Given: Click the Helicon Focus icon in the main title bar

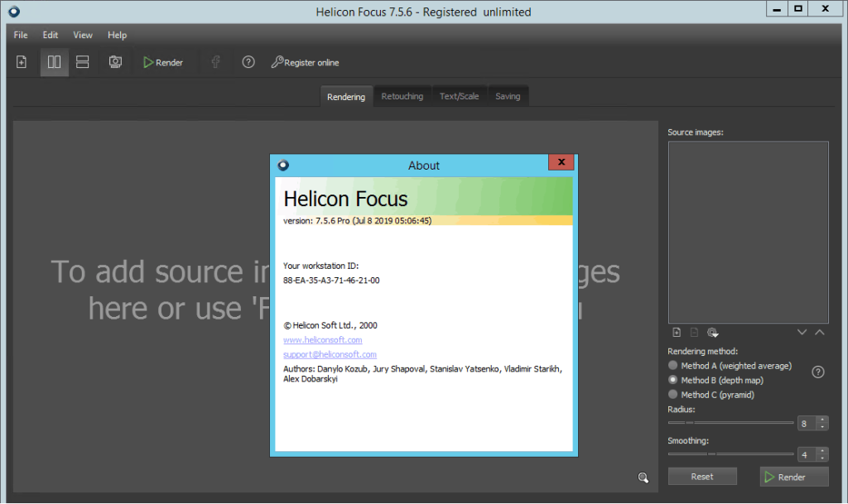Looking at the screenshot, I should click(x=14, y=12).
